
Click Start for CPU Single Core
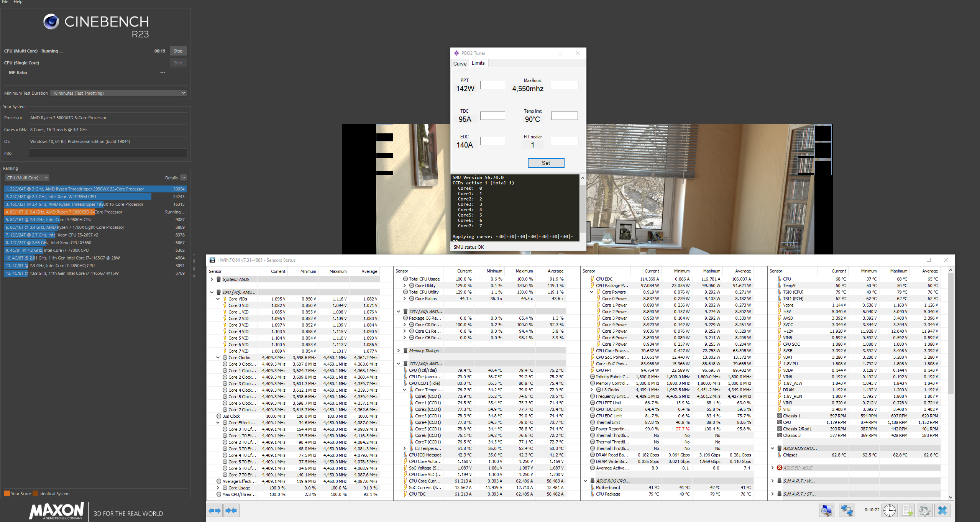pyautogui.click(x=178, y=63)
